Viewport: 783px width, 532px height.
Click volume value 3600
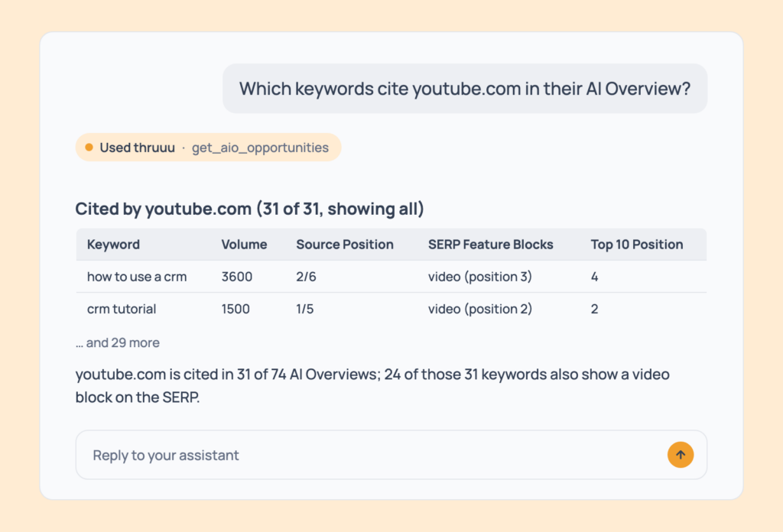[237, 277]
